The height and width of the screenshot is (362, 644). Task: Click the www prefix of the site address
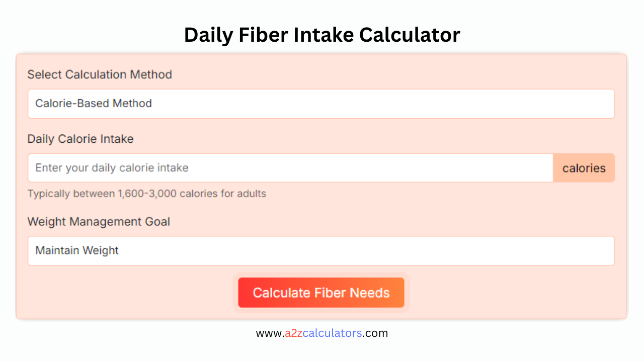tap(268, 333)
